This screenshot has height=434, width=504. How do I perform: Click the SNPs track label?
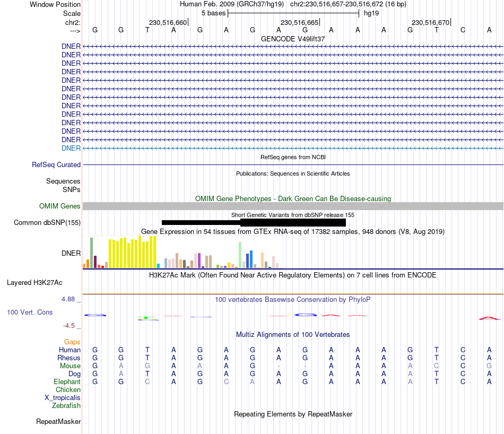(72, 189)
